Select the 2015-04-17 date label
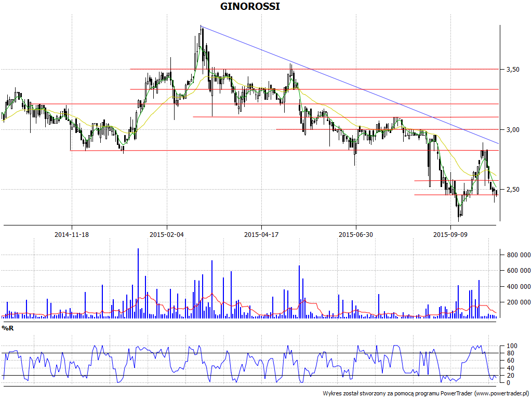 tap(261, 234)
